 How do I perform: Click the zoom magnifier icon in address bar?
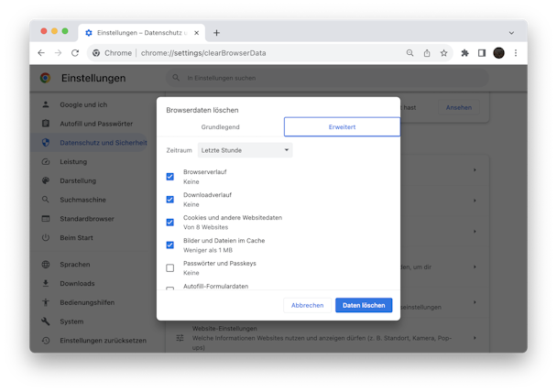pos(410,53)
